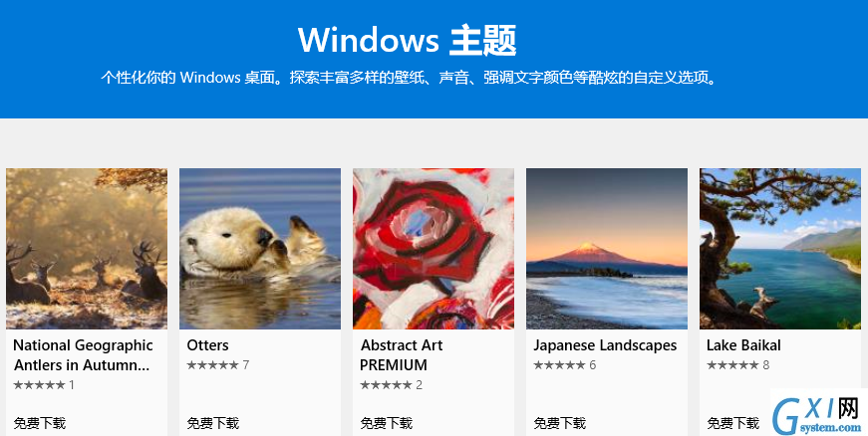The height and width of the screenshot is (436, 868).
Task: Click the star rating under Lake Baikal
Action: pyautogui.click(x=737, y=364)
